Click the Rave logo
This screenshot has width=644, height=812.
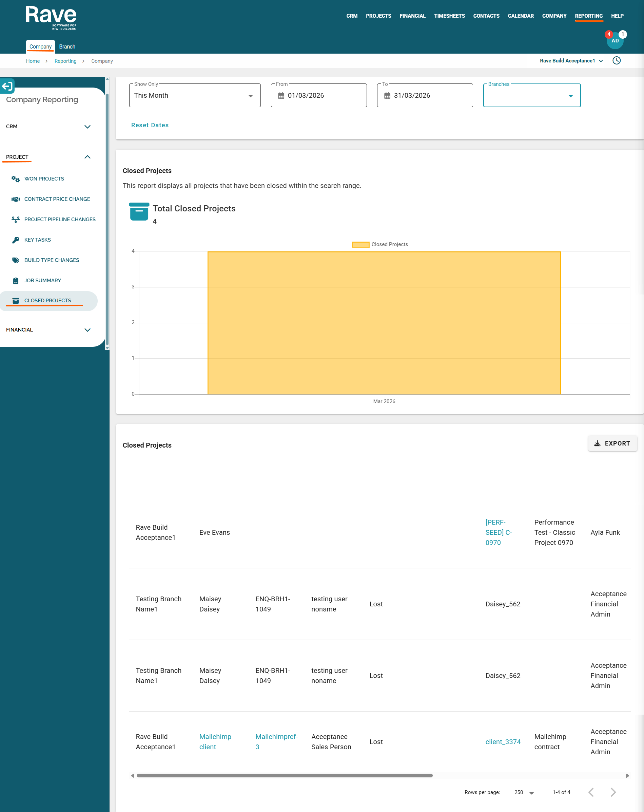coord(51,18)
